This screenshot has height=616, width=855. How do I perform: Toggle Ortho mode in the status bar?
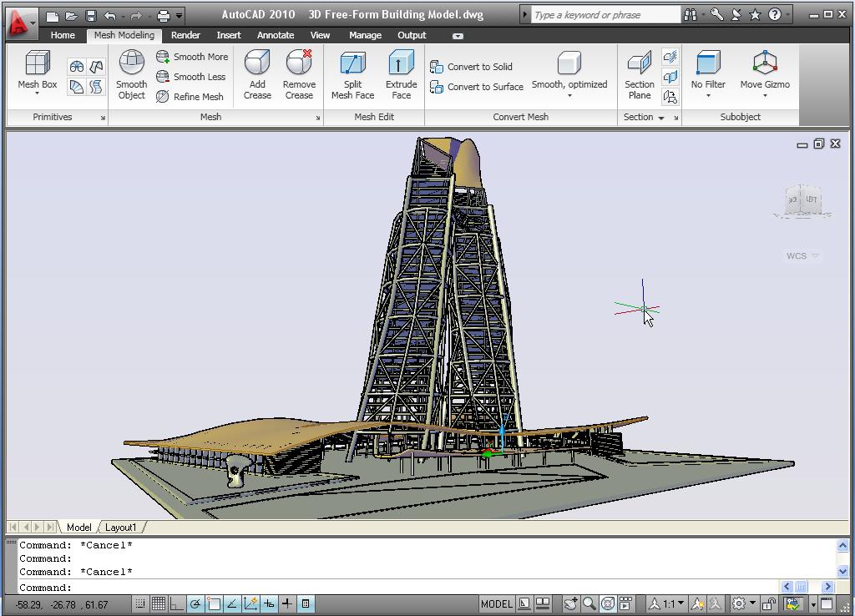coord(177,603)
